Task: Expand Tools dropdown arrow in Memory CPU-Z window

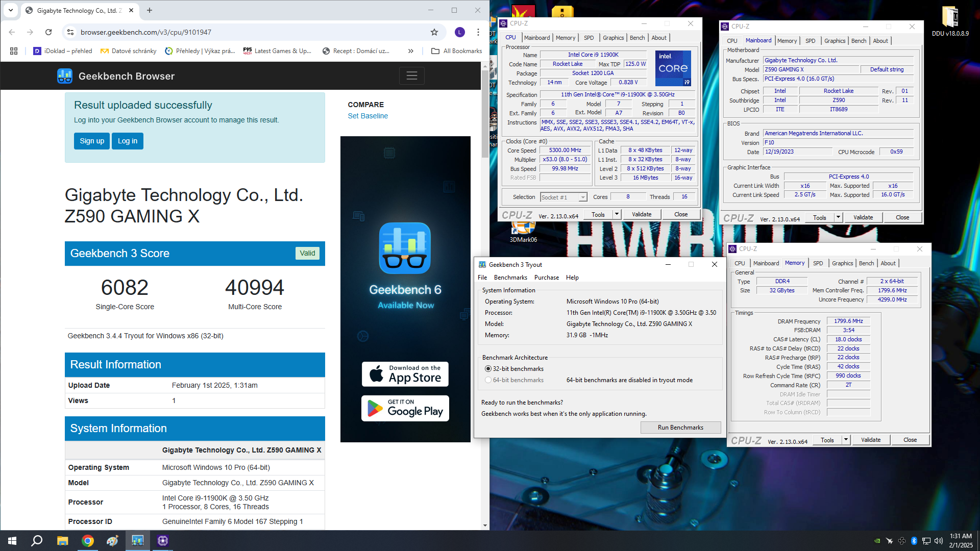Action: 846,440
